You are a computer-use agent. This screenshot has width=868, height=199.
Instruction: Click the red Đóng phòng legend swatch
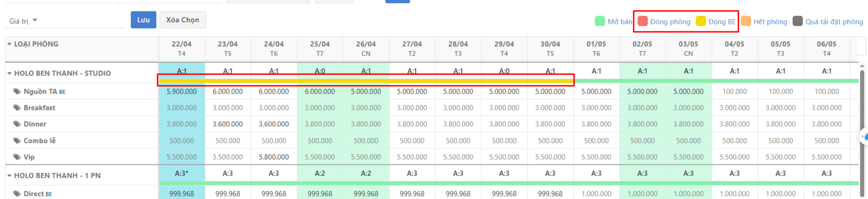[x=642, y=21]
